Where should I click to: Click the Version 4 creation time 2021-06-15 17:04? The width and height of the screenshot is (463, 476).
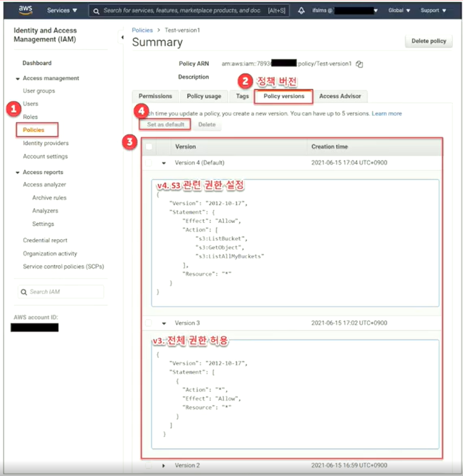point(349,163)
